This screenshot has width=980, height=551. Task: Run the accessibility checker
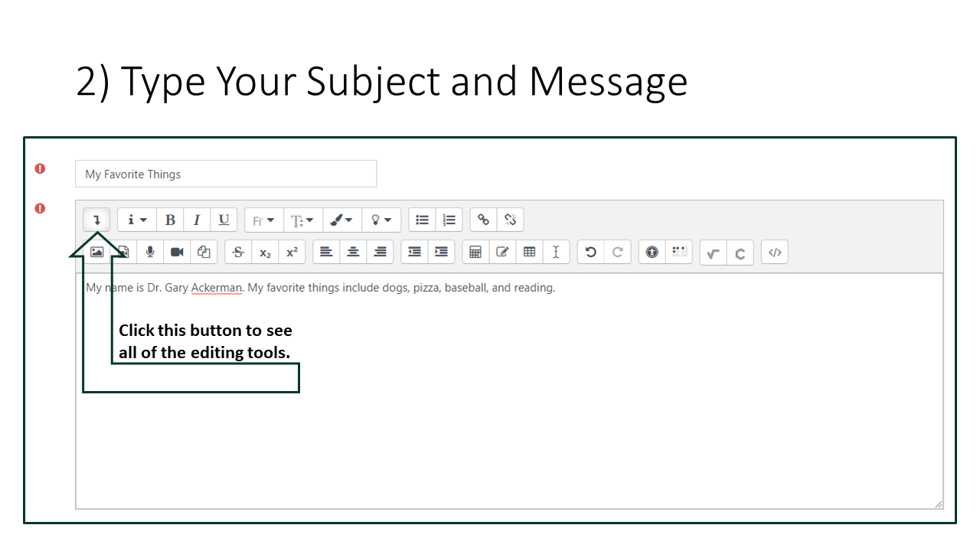point(652,252)
